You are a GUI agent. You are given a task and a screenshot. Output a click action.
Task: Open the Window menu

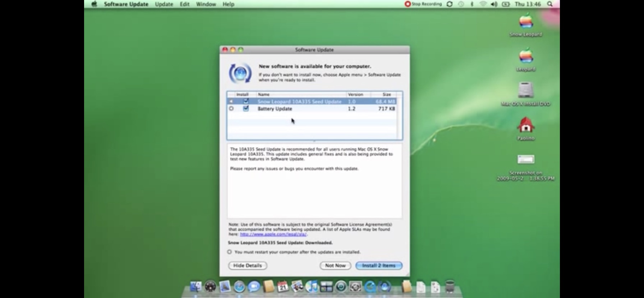206,4
